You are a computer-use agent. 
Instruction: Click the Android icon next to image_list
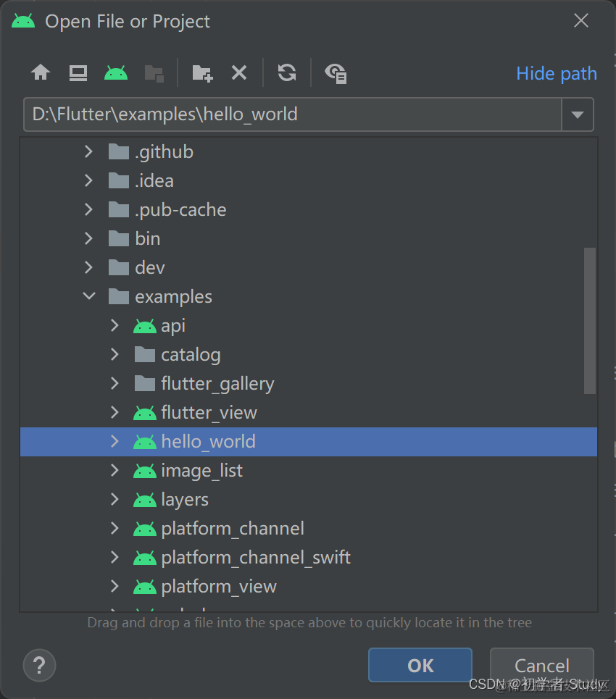(x=144, y=472)
